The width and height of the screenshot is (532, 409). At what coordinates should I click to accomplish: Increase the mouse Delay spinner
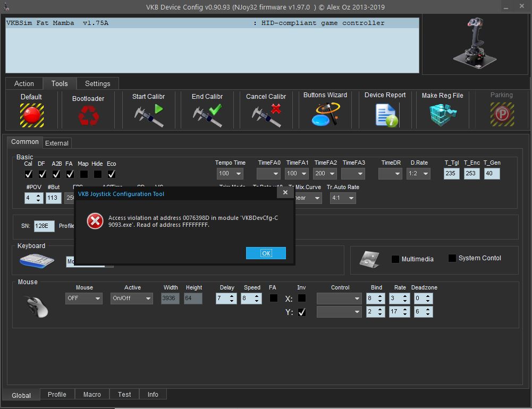[x=232, y=296]
